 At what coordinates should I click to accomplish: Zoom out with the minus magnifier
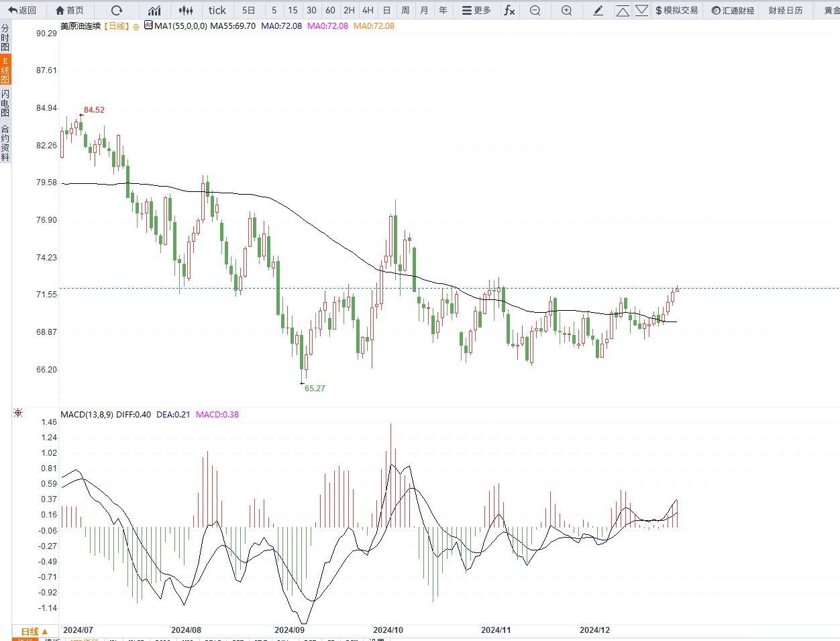pos(535,10)
